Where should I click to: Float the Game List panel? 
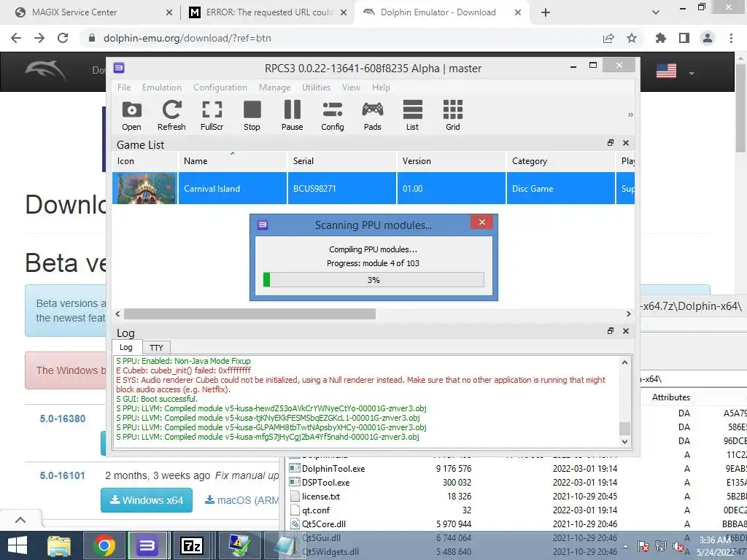(x=611, y=143)
